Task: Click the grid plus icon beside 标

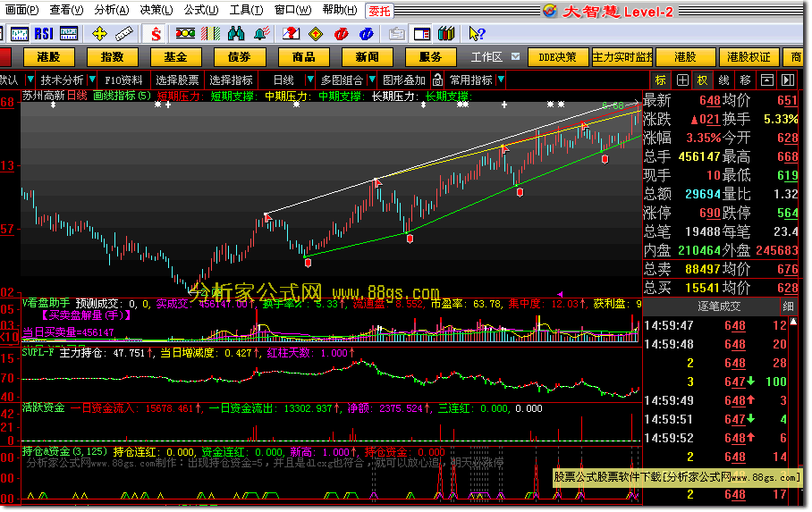Action: [x=682, y=80]
